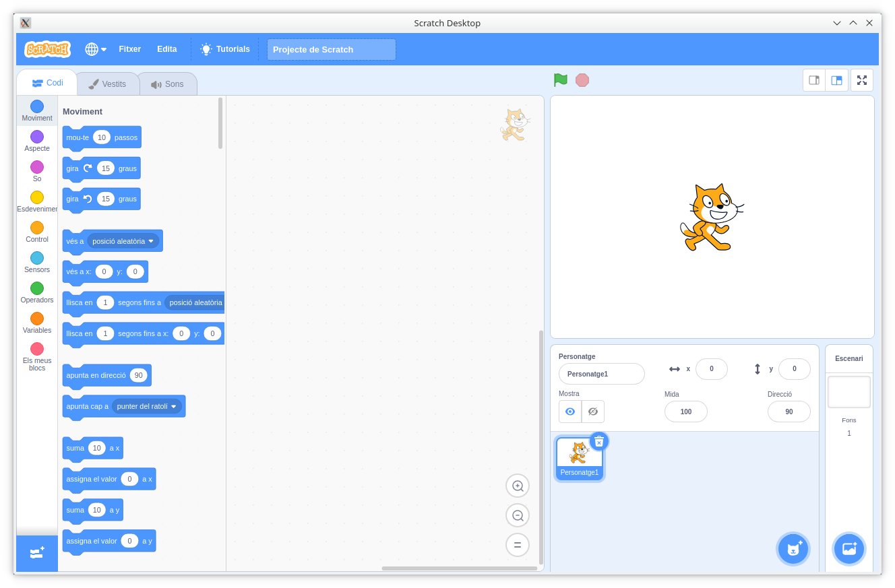Switch to the Sons tab
Viewport: 895px width, 588px height.
coord(168,84)
